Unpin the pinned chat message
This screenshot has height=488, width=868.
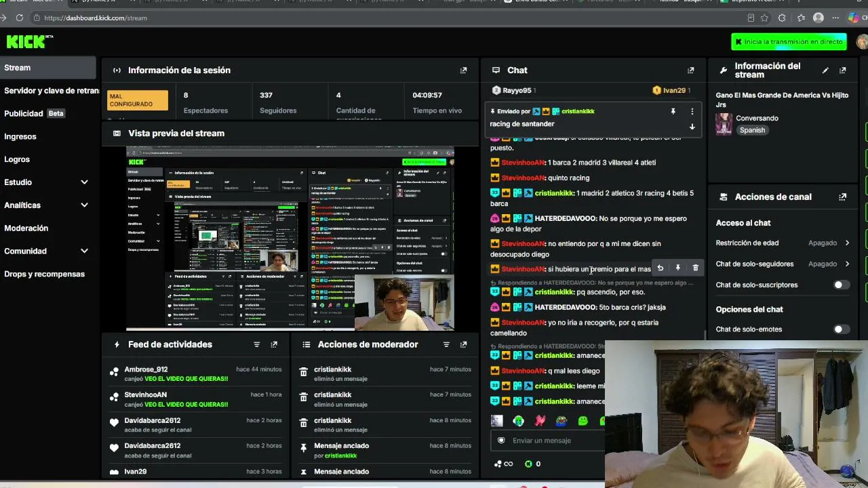point(673,111)
